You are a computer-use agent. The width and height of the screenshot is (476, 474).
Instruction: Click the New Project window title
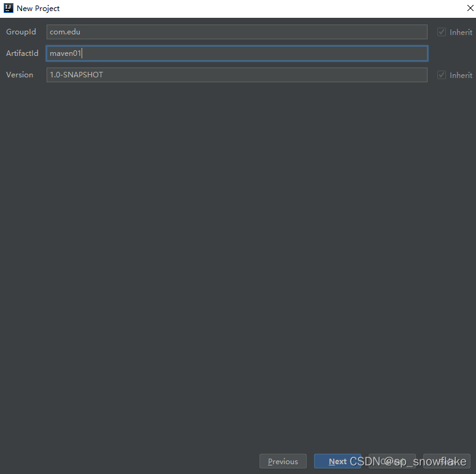[38, 9]
